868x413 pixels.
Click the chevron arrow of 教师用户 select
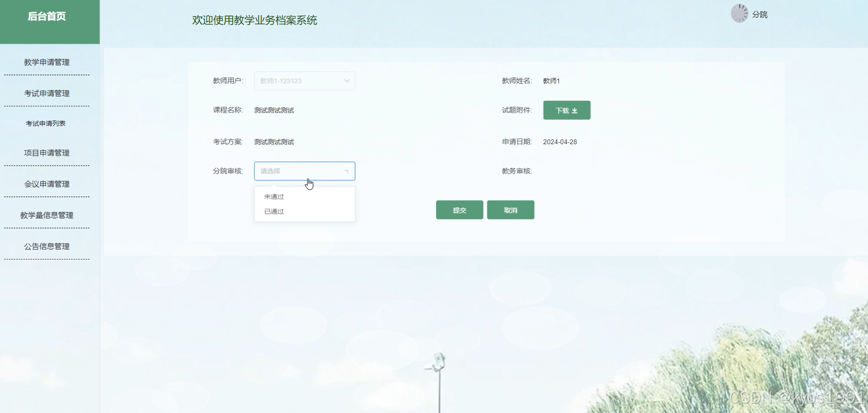point(347,81)
